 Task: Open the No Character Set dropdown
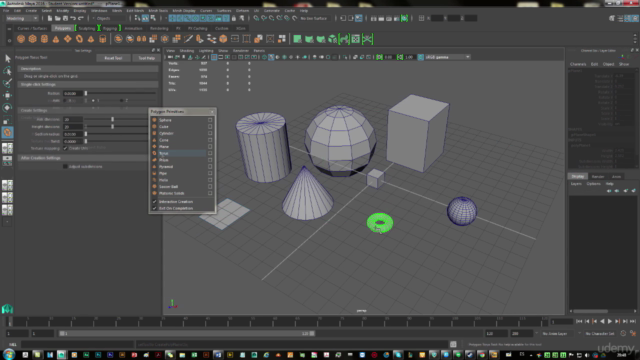coord(600,333)
